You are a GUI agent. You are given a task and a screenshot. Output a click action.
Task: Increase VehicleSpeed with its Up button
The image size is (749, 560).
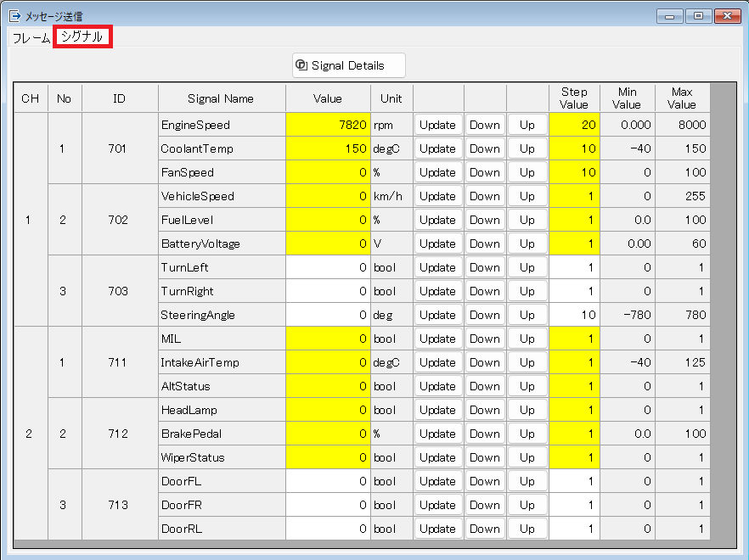527,196
